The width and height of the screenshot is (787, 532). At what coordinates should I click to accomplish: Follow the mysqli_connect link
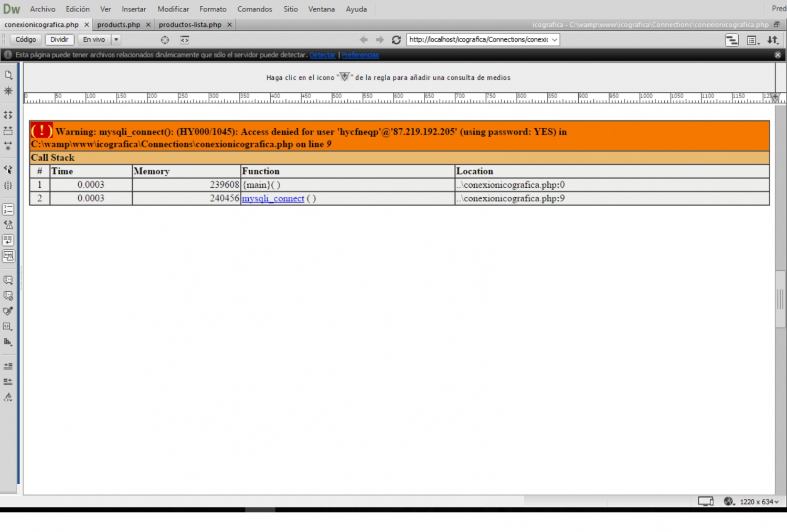(x=273, y=198)
